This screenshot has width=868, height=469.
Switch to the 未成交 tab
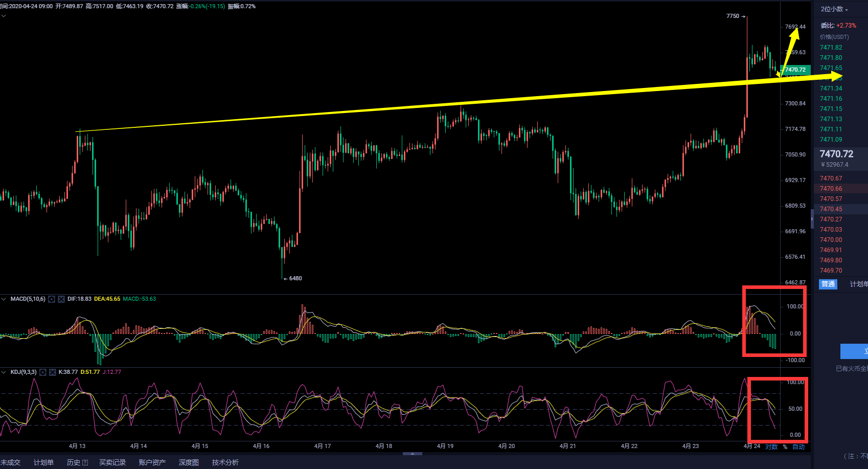[x=11, y=462]
